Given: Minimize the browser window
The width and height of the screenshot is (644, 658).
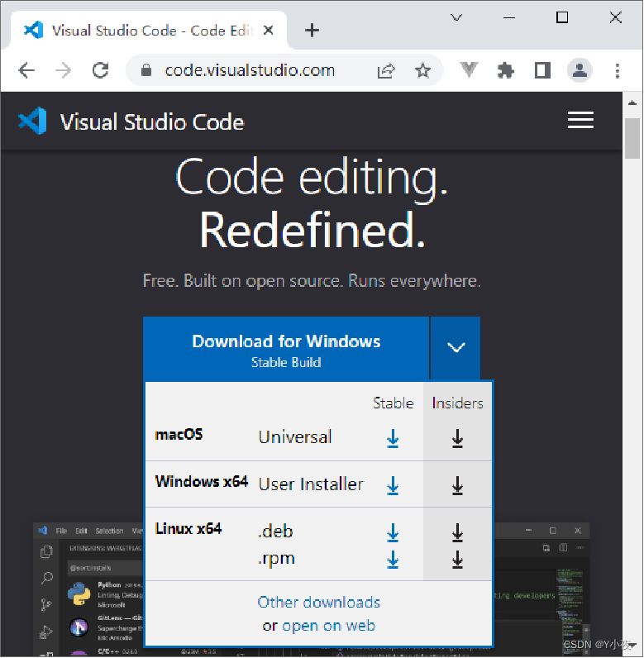Looking at the screenshot, I should click(509, 17).
